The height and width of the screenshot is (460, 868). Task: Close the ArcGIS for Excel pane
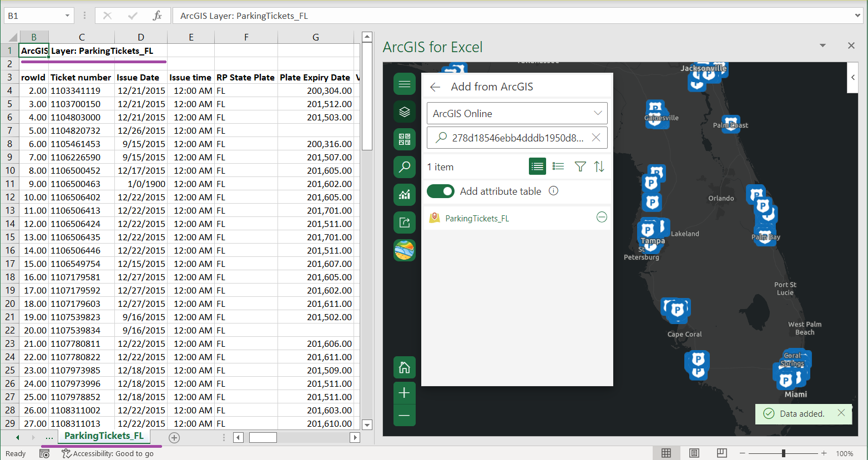coord(851,46)
